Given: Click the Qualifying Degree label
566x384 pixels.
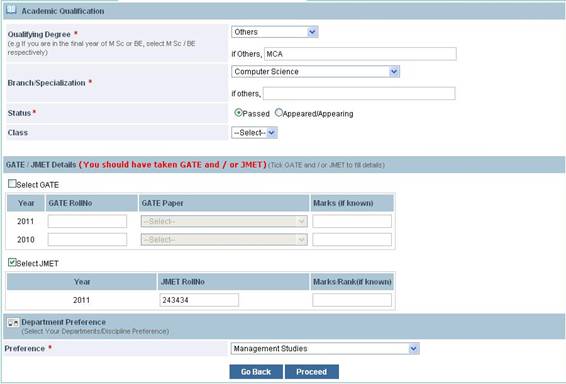Looking at the screenshot, I should [x=39, y=34].
